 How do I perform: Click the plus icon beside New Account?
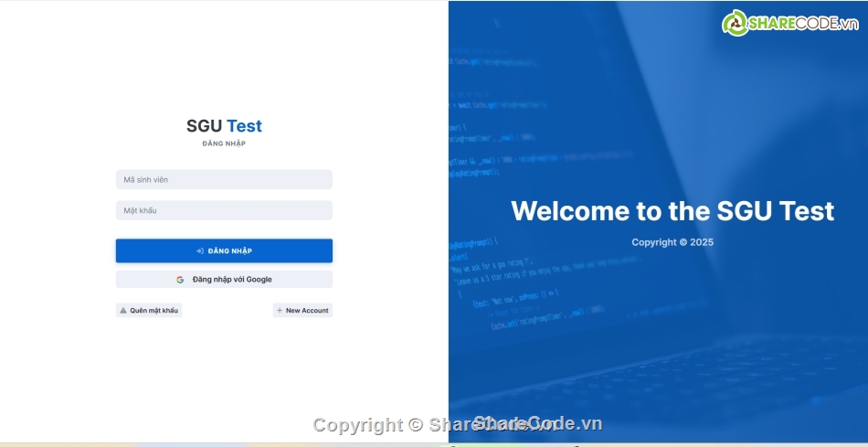pyautogui.click(x=280, y=311)
